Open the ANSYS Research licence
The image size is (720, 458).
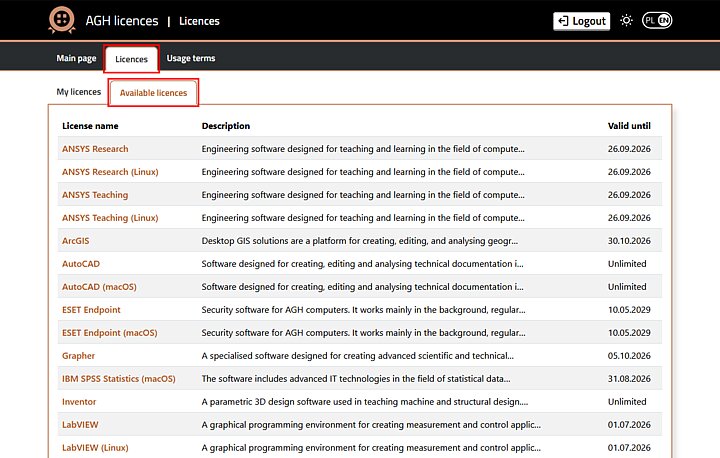tap(95, 149)
